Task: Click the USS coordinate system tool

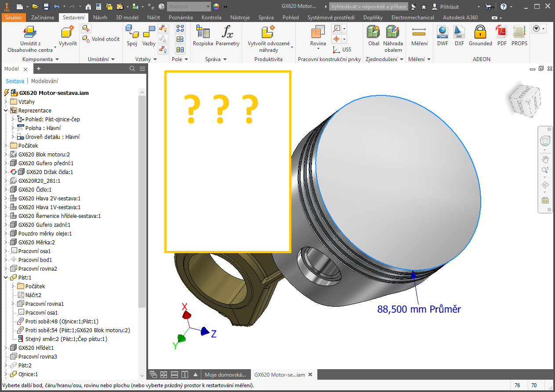Action: [x=342, y=50]
